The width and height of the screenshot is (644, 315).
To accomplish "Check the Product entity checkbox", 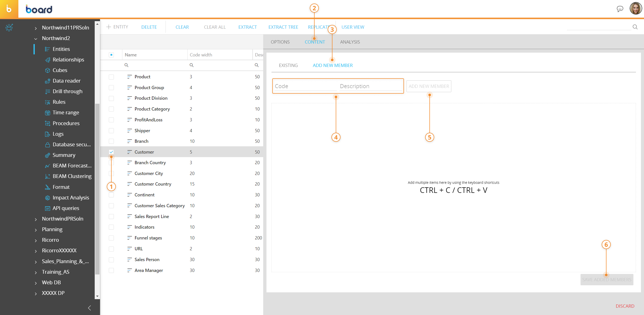I will click(x=111, y=77).
